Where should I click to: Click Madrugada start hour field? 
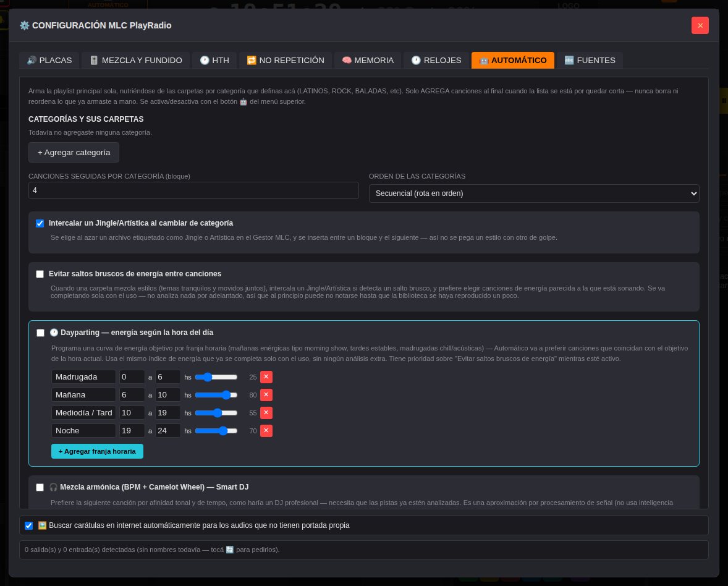pos(132,377)
